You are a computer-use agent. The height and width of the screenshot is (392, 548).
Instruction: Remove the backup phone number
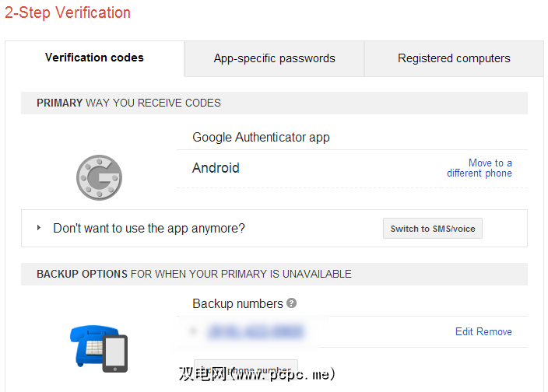pos(494,331)
